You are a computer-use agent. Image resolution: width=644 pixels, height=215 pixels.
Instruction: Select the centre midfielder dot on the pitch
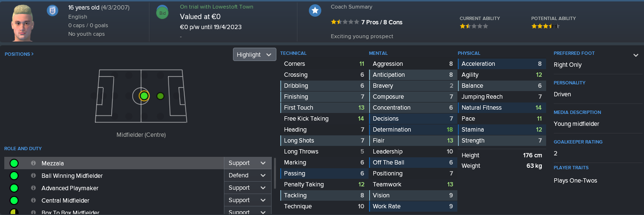click(144, 96)
